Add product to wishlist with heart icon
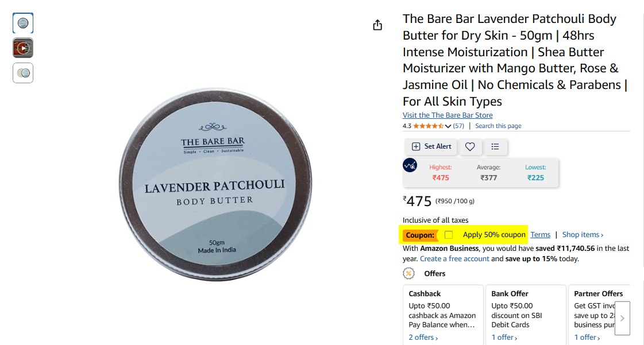 pyautogui.click(x=470, y=146)
